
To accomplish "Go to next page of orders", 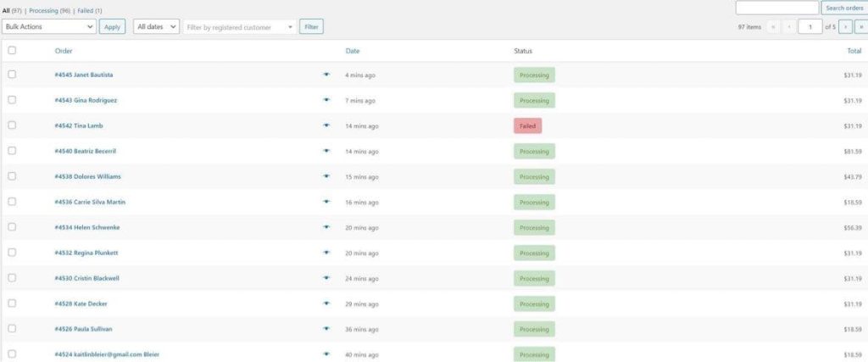I will tap(845, 26).
